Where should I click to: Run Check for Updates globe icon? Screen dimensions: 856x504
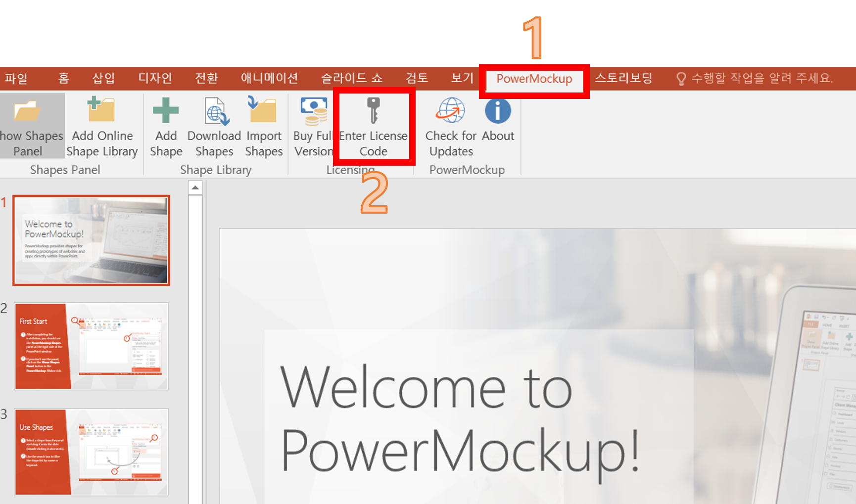point(451,110)
